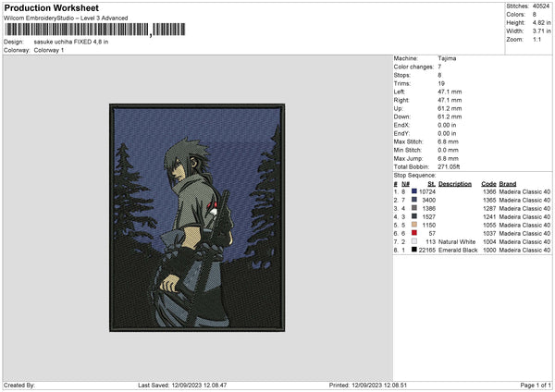Select the tan skin swatch code 1055
Screen dimensions: 555x392
[414, 225]
